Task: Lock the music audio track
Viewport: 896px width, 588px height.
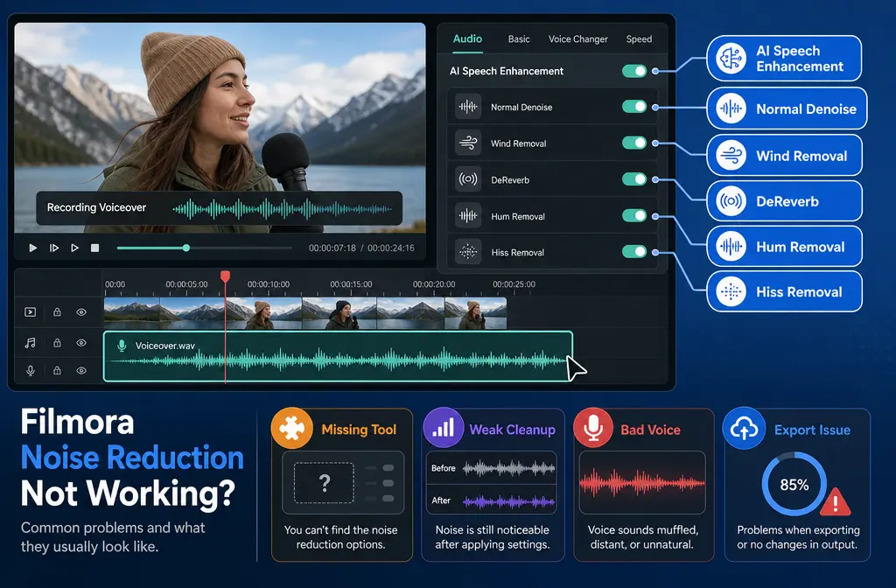Action: 57,343
